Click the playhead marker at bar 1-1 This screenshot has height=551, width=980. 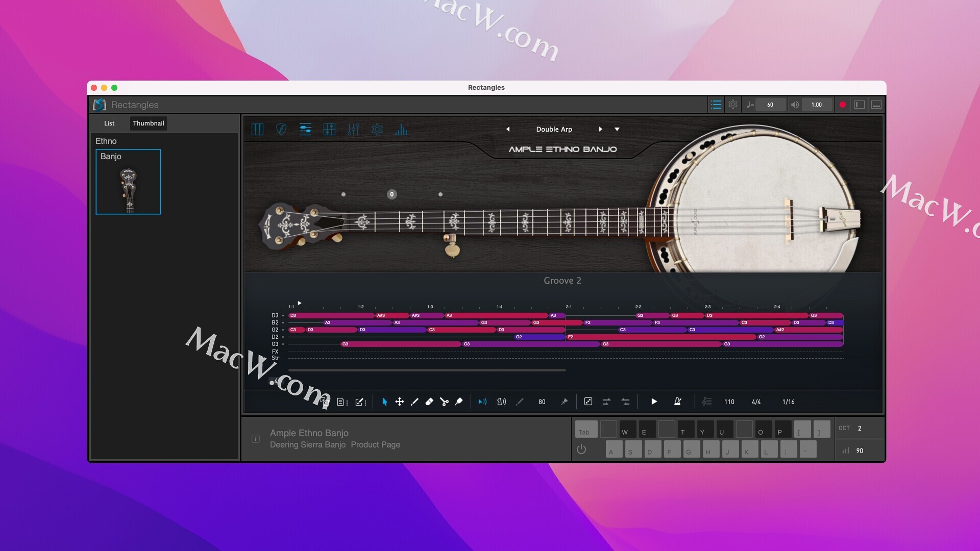click(x=299, y=303)
